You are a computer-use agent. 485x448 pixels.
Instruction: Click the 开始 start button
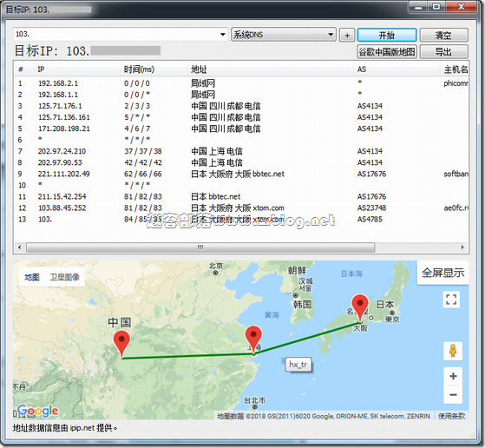coord(387,35)
